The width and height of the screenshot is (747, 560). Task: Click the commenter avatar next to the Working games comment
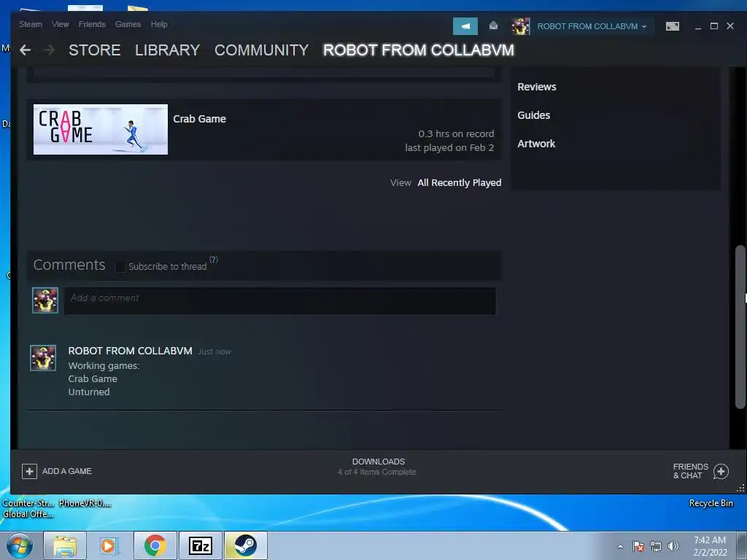(43, 358)
